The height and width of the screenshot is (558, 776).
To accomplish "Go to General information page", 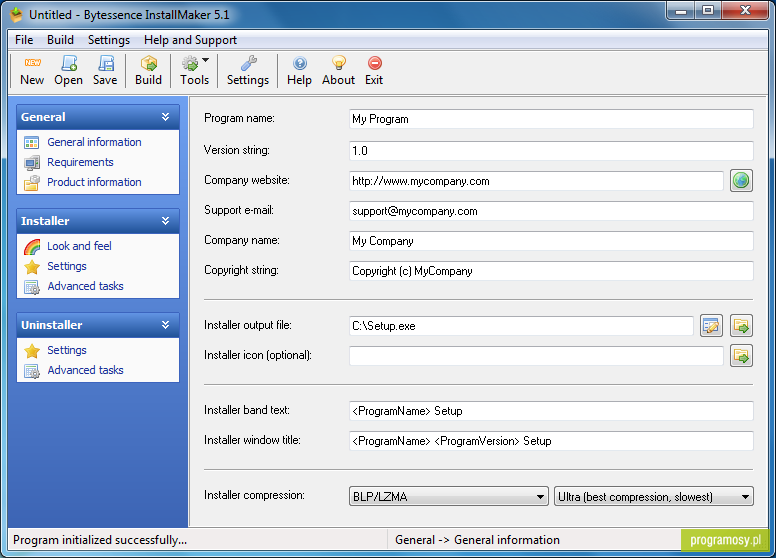I will coord(95,142).
